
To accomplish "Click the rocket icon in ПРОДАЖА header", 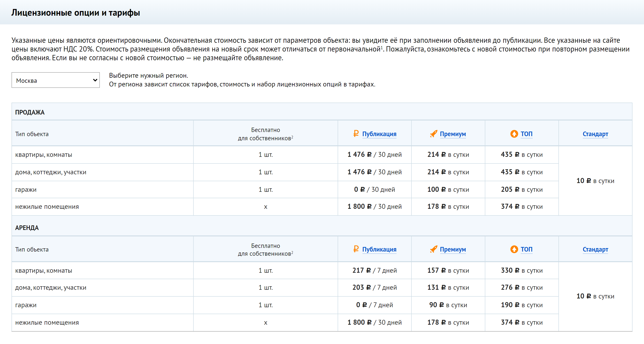I will [x=434, y=134].
